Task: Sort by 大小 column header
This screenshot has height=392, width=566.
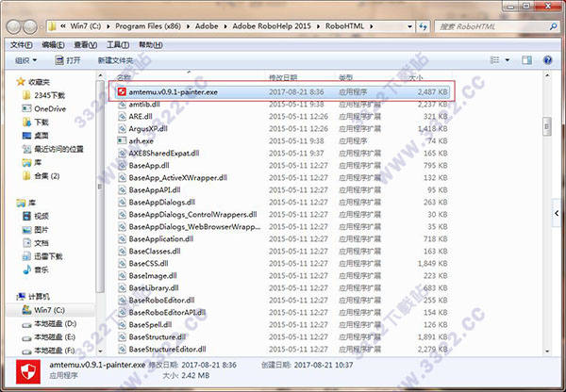Action: coord(416,77)
